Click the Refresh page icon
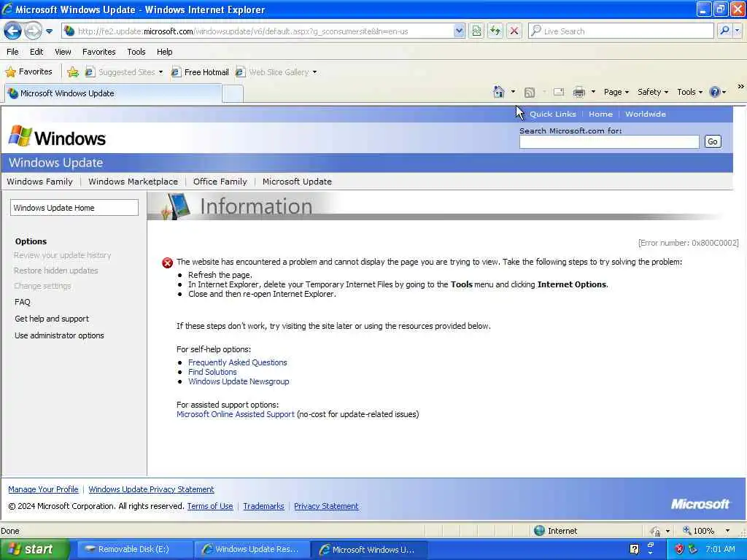The width and height of the screenshot is (747, 560). click(495, 31)
